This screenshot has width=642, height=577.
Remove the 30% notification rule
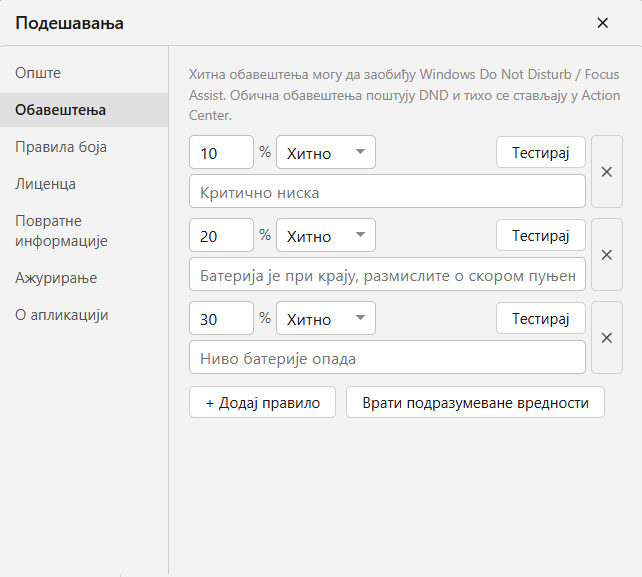[x=607, y=338]
